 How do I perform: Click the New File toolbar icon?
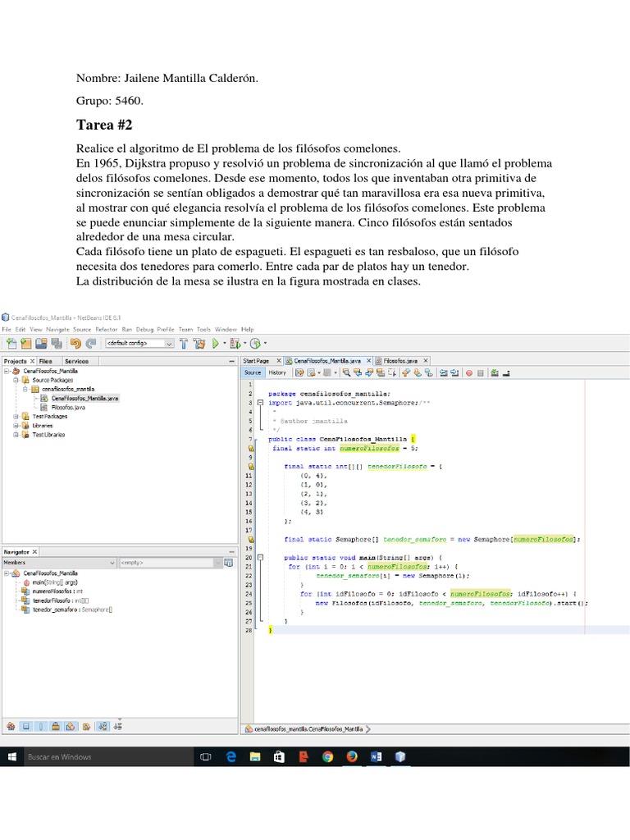click(11, 344)
